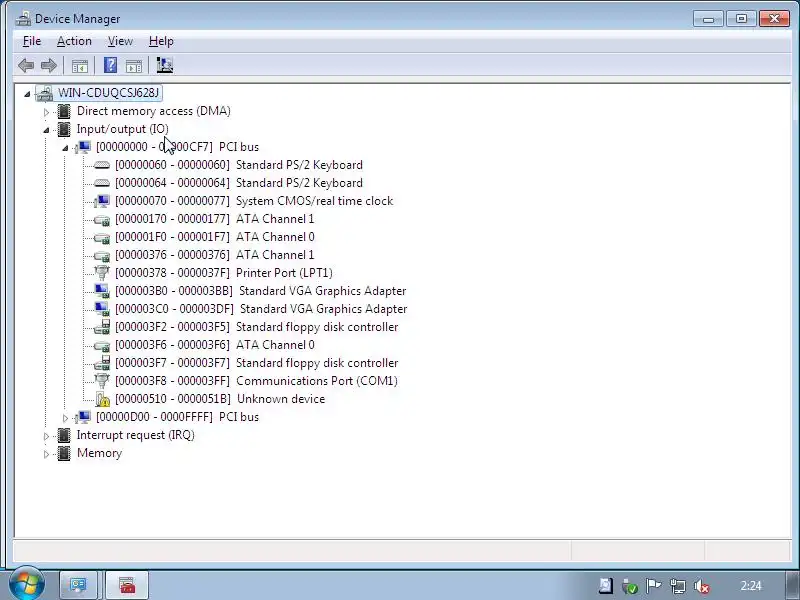The height and width of the screenshot is (600, 800).
Task: Click the network tray icon
Action: pos(678,586)
